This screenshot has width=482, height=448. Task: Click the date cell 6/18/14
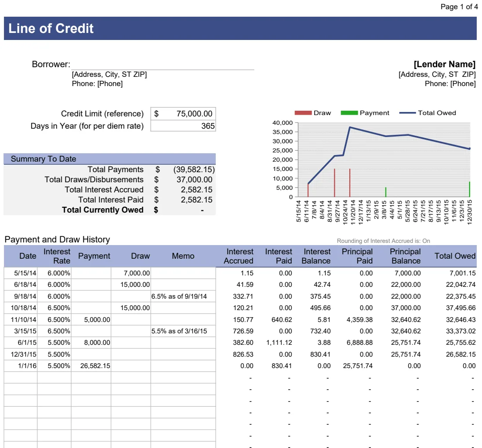[x=21, y=285]
